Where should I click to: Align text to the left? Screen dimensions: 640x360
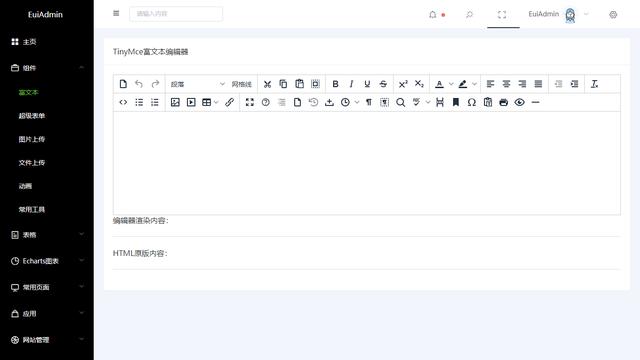490,84
